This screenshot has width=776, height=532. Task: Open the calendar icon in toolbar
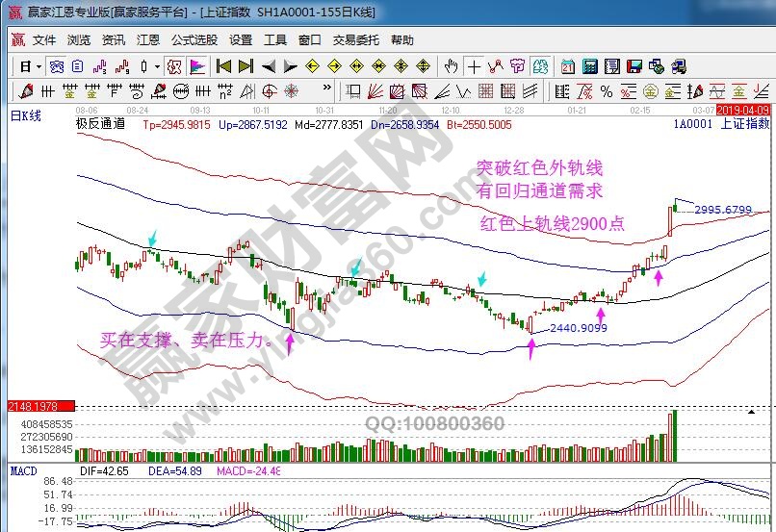point(567,66)
